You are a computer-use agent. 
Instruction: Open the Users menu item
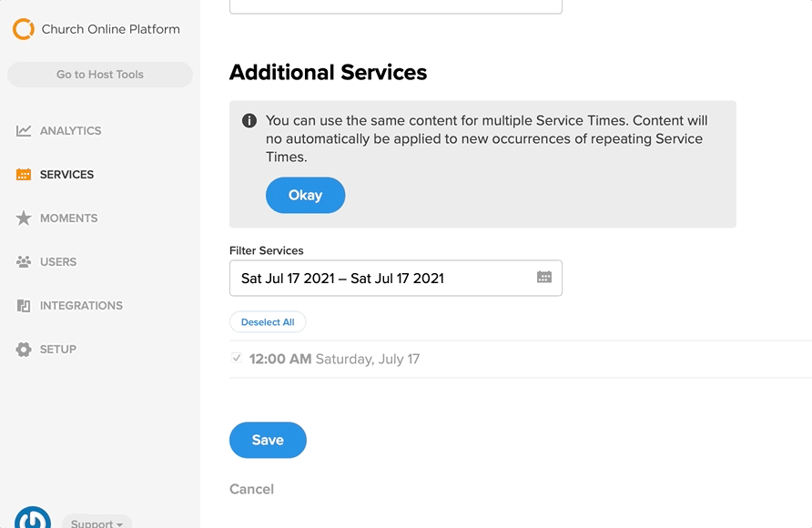coord(58,262)
